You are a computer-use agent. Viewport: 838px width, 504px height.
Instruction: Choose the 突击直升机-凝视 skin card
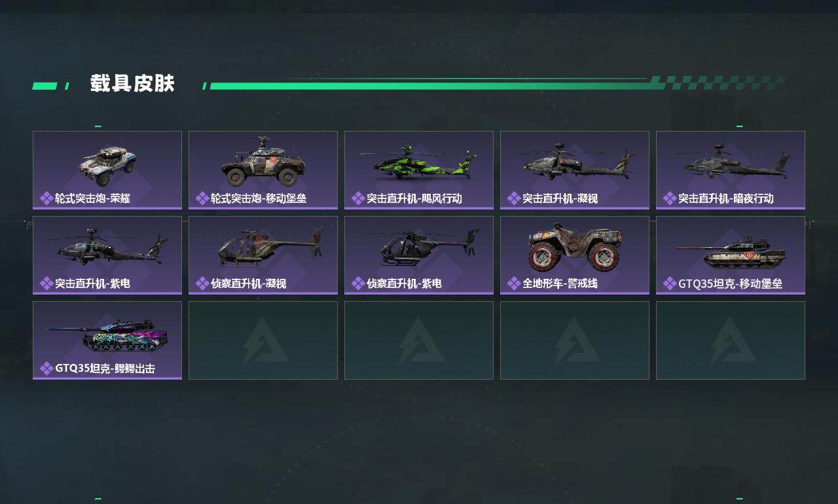click(575, 170)
